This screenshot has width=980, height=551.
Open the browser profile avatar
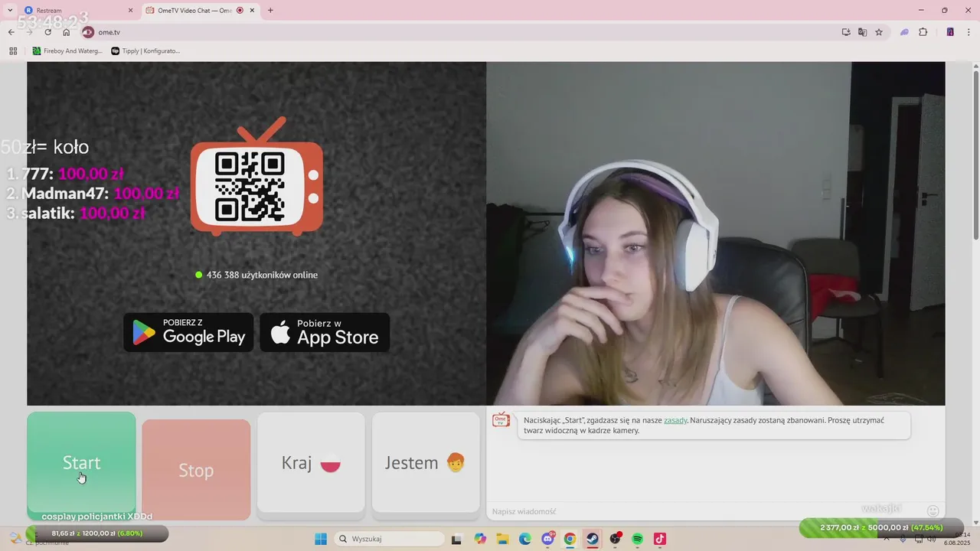coord(950,32)
